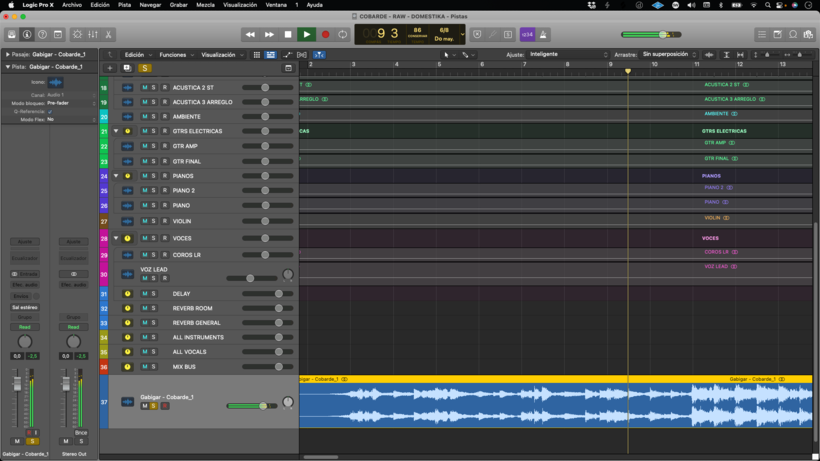Record-enable the PIANO 2 track

tap(164, 191)
